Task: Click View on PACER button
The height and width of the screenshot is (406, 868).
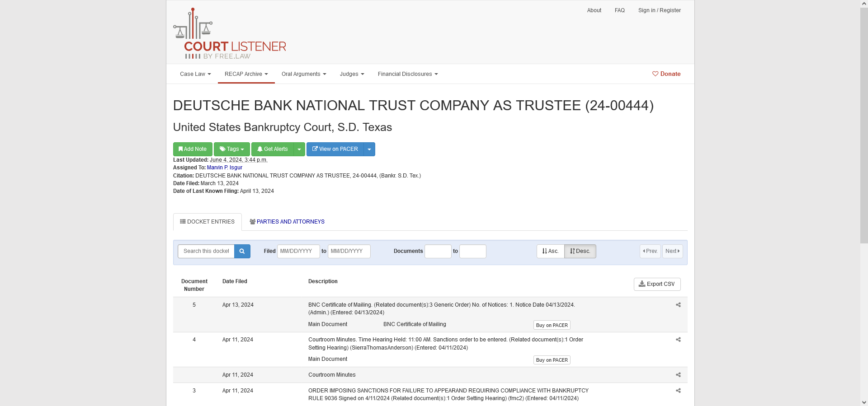Action: (335, 149)
